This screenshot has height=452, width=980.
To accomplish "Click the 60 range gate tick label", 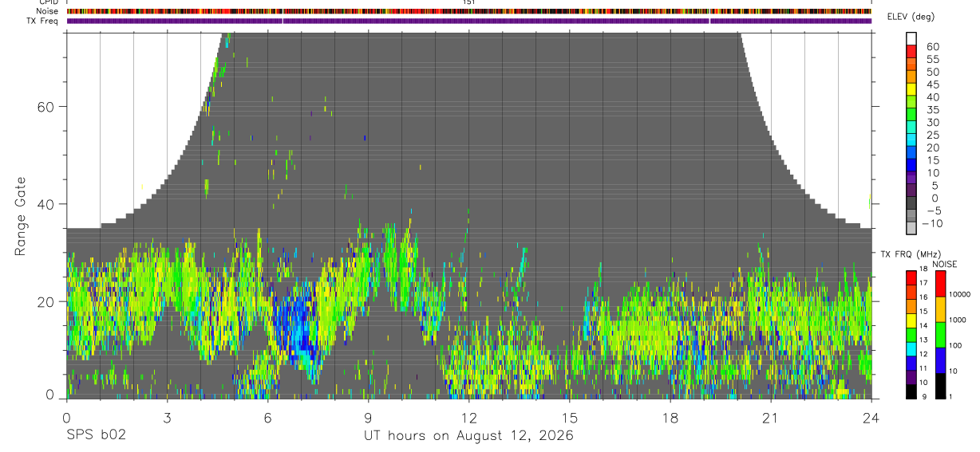I will 44,107.
